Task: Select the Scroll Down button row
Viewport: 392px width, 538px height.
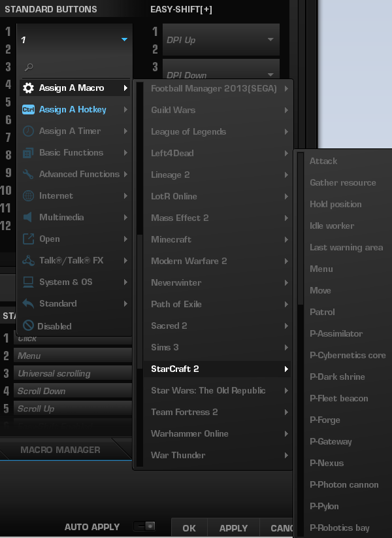Action: point(73,391)
